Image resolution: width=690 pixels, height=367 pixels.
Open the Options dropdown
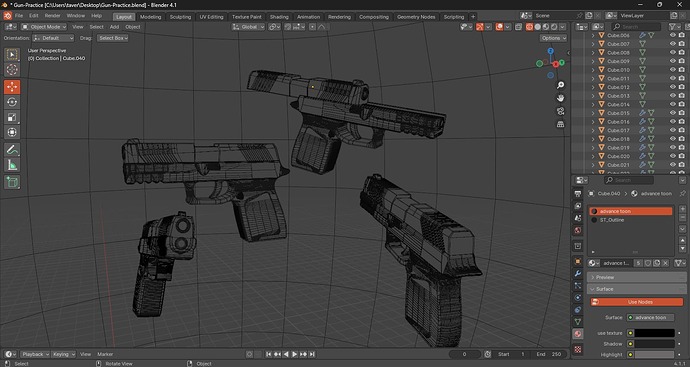coord(554,38)
